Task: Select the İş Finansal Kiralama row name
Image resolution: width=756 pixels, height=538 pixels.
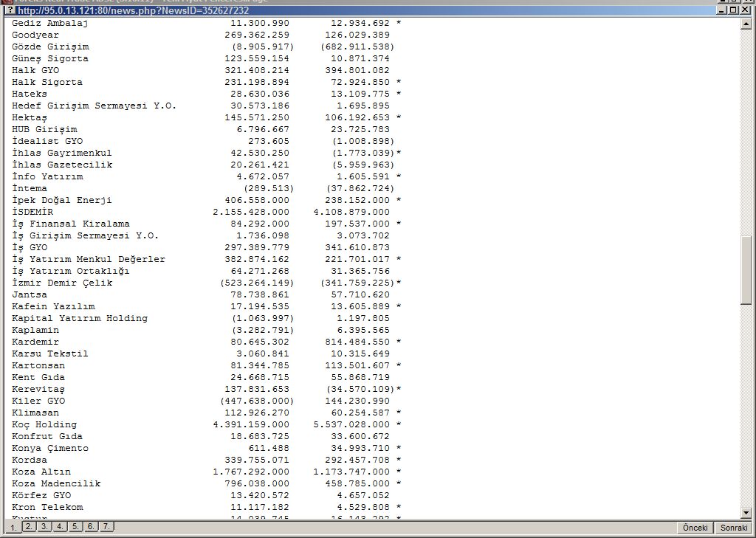Action: 71,224
